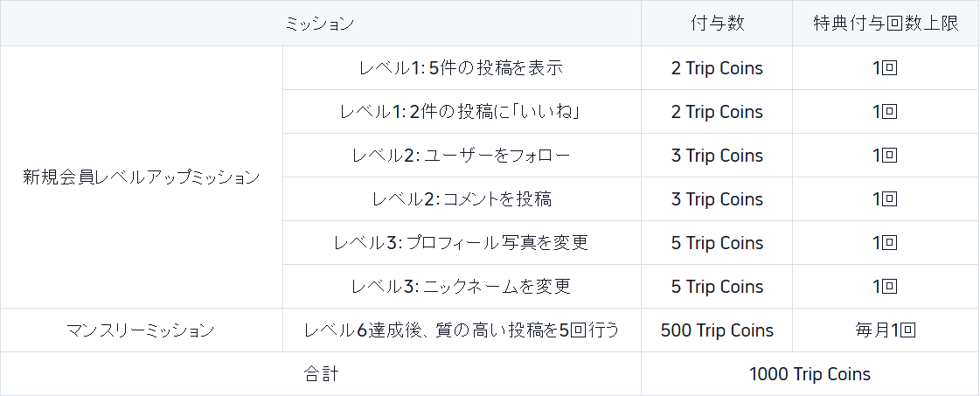This screenshot has height=396, width=980.
Task: Click the 1000 Trip Coins total
Action: [810, 373]
